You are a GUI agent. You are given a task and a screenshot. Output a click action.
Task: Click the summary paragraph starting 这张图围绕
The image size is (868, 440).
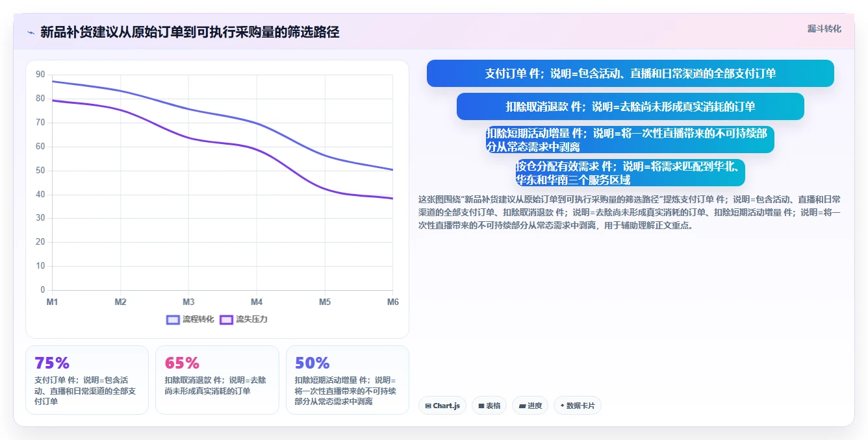630,212
